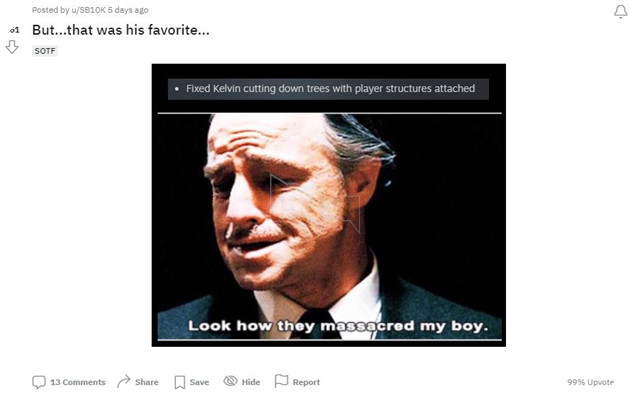
Task: Click the crossed-eye Hide icon
Action: [x=231, y=381]
